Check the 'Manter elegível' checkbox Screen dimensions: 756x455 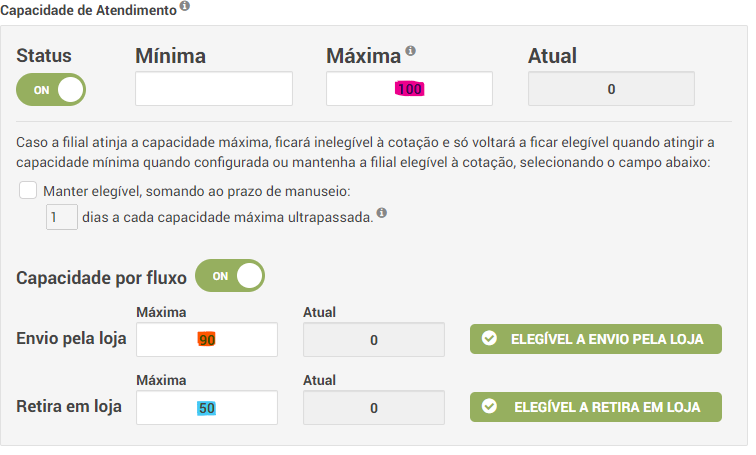coord(28,190)
